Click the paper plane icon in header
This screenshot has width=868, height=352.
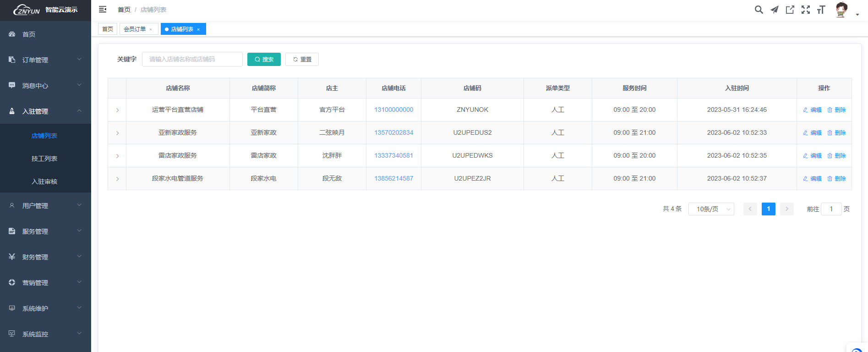pyautogui.click(x=774, y=10)
